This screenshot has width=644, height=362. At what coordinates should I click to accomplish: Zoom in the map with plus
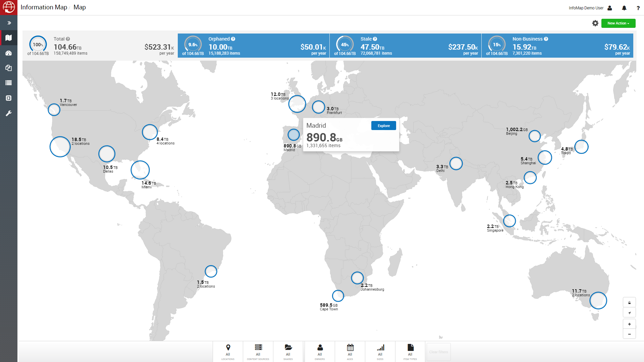[x=629, y=324]
